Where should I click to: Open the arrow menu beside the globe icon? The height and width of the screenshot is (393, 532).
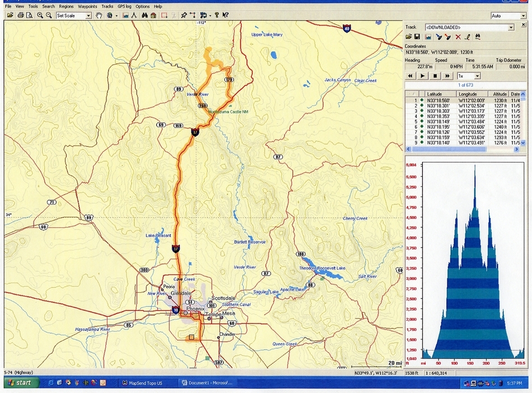coord(116,16)
